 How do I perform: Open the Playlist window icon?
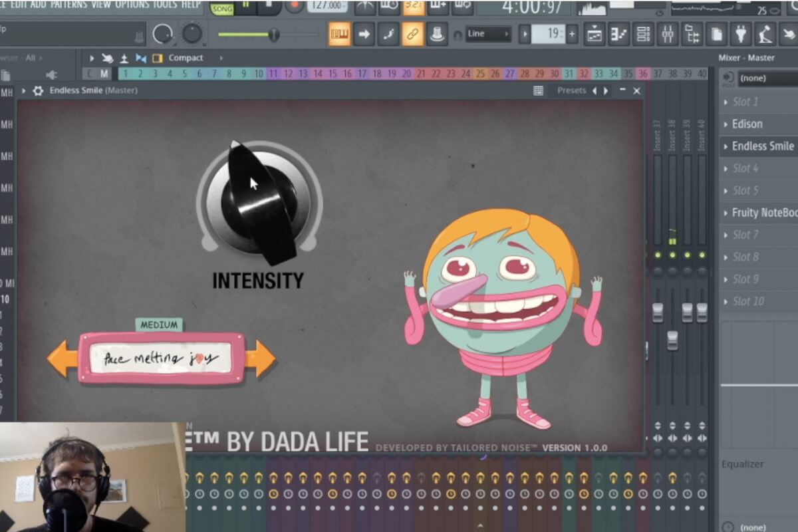[595, 34]
